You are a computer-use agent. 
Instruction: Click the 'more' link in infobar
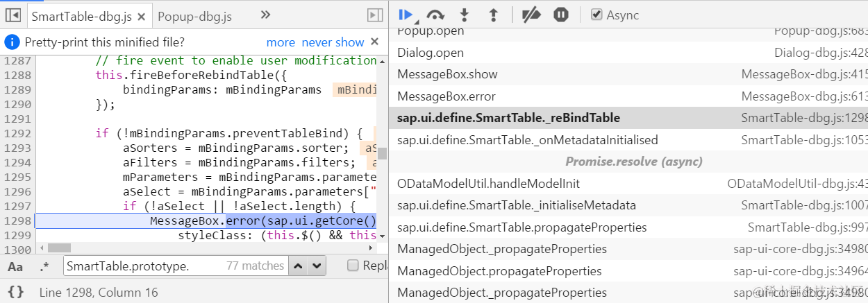click(281, 42)
